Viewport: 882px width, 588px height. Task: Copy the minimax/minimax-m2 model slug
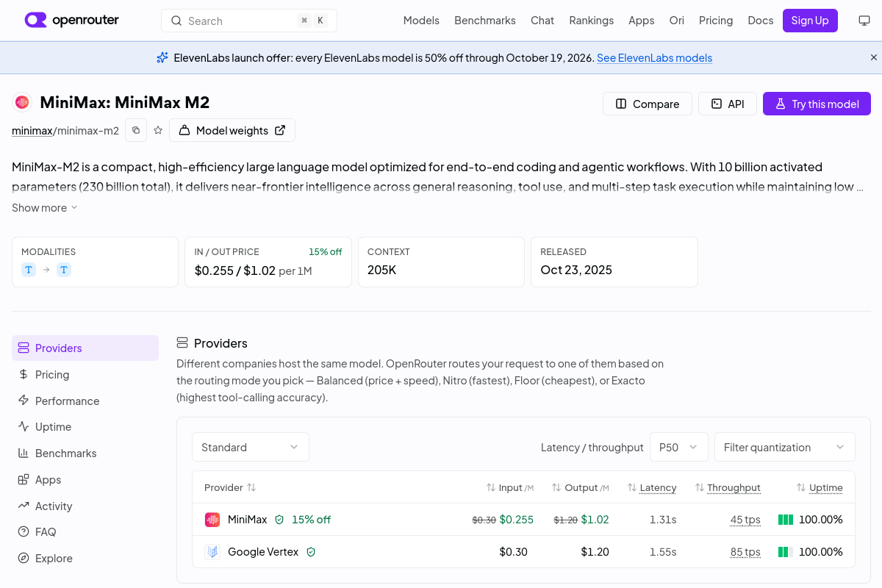pyautogui.click(x=136, y=130)
